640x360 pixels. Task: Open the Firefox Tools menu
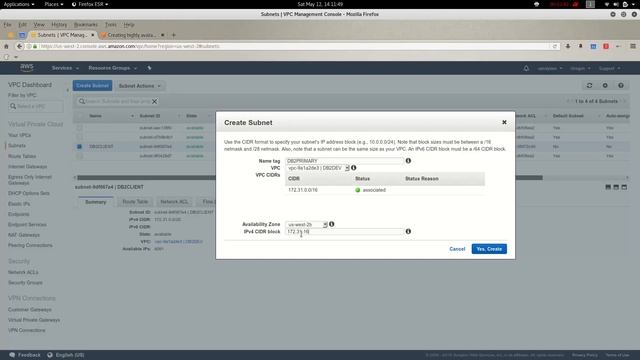pyautogui.click(x=111, y=24)
